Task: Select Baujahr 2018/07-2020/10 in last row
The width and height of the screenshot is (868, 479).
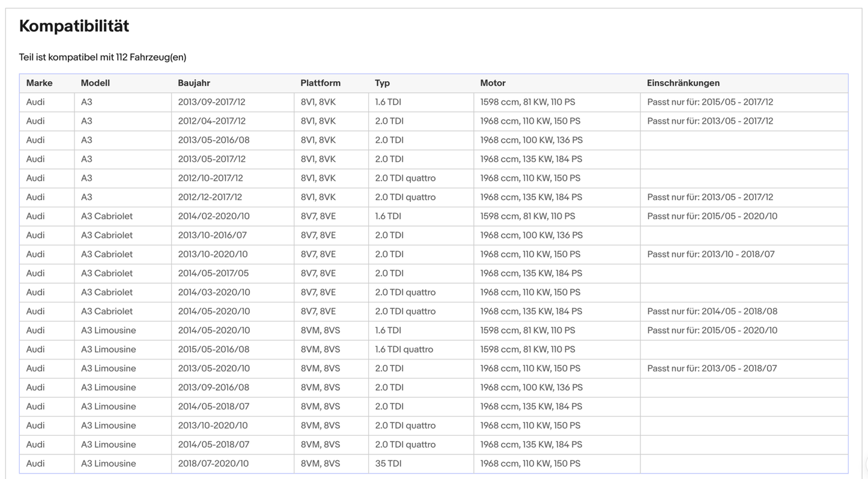Action: click(213, 463)
